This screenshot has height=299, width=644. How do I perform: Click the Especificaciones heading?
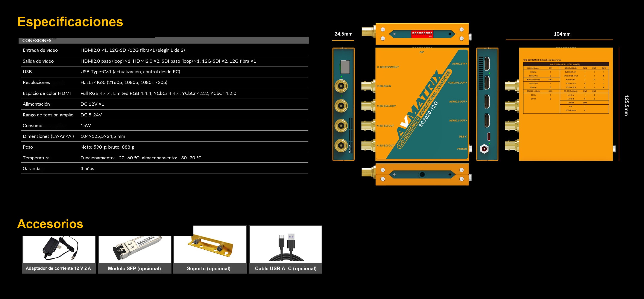(70, 22)
